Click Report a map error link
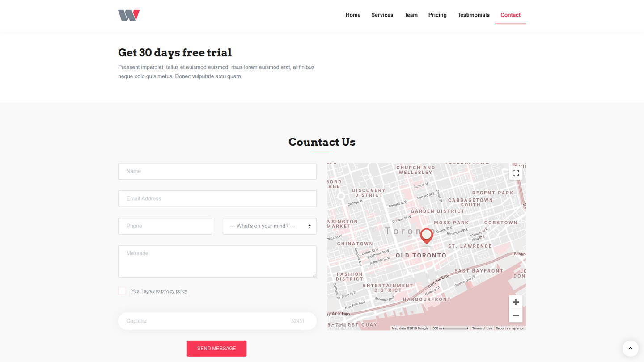644x362 pixels. [x=509, y=328]
